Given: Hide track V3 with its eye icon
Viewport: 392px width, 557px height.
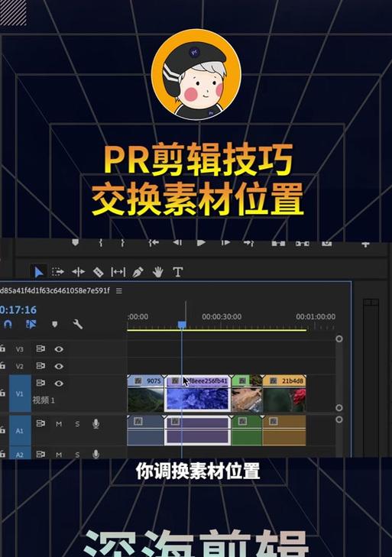Looking at the screenshot, I should (x=59, y=349).
